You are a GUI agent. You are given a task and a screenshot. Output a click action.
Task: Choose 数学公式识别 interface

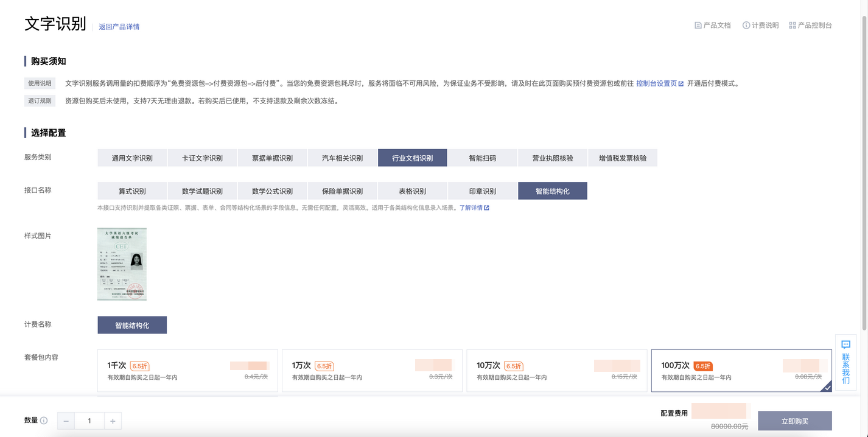pyautogui.click(x=272, y=191)
